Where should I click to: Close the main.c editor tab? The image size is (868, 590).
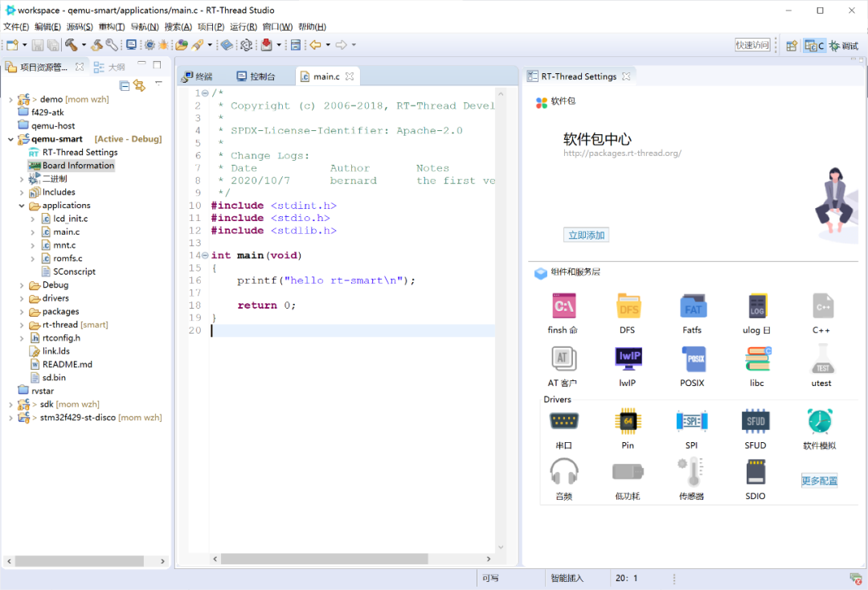(350, 76)
